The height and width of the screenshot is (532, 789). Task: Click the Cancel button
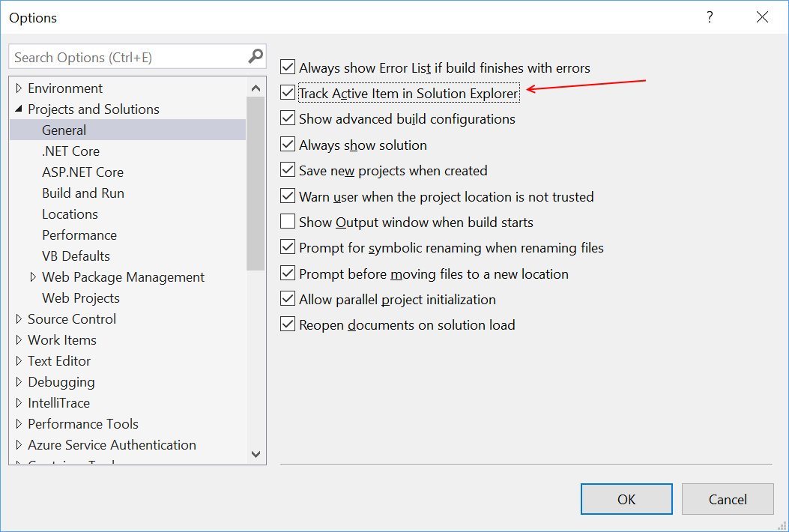point(727,499)
